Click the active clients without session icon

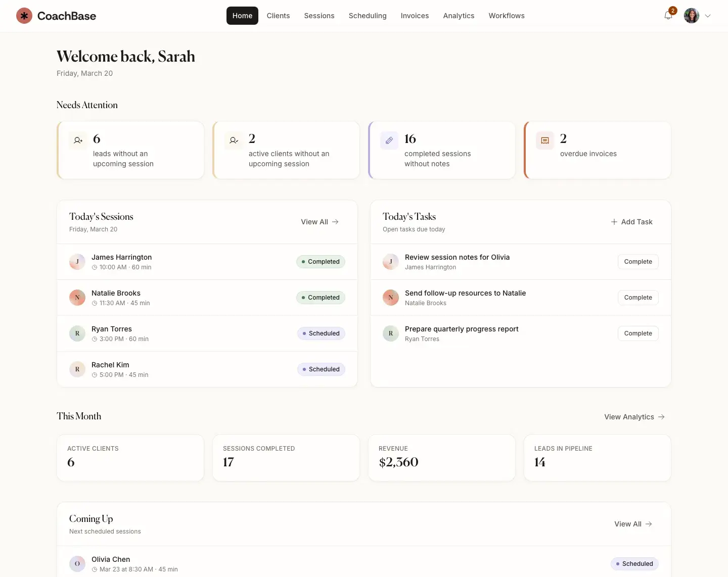pyautogui.click(x=234, y=140)
